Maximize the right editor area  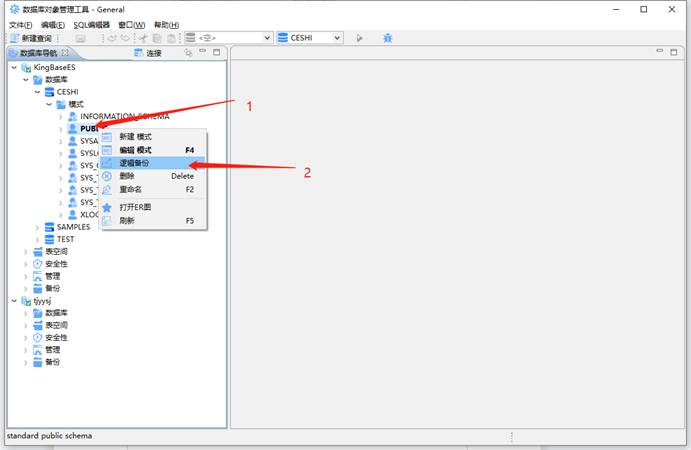(x=674, y=52)
